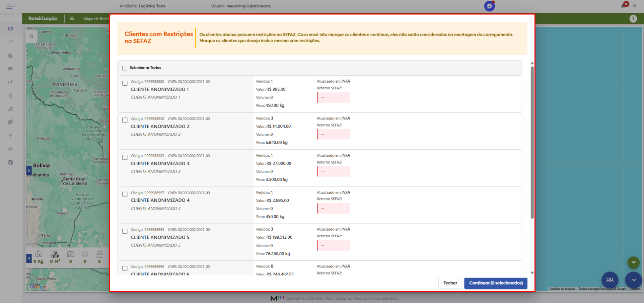This screenshot has height=303, width=644.
Task: Click Retorno SEFAZ field for CLIENTE ANONIMIZADO 3
Action: pos(333,171)
